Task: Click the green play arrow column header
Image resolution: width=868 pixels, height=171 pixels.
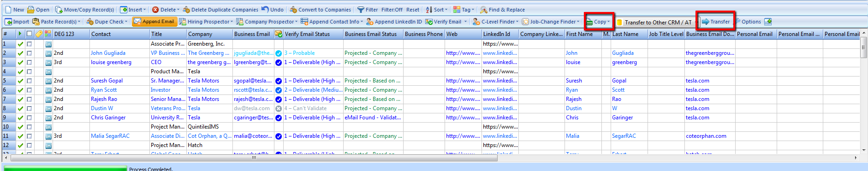Action: 20,34
